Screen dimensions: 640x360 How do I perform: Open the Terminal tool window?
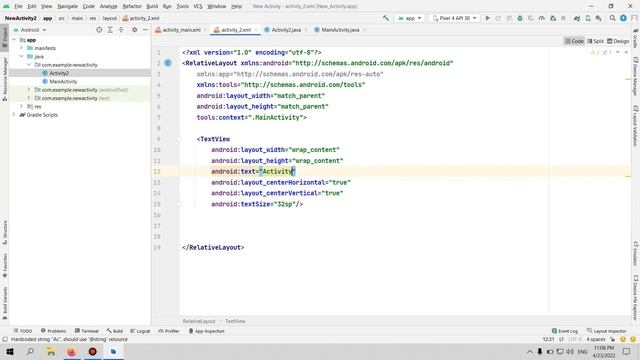[87, 331]
